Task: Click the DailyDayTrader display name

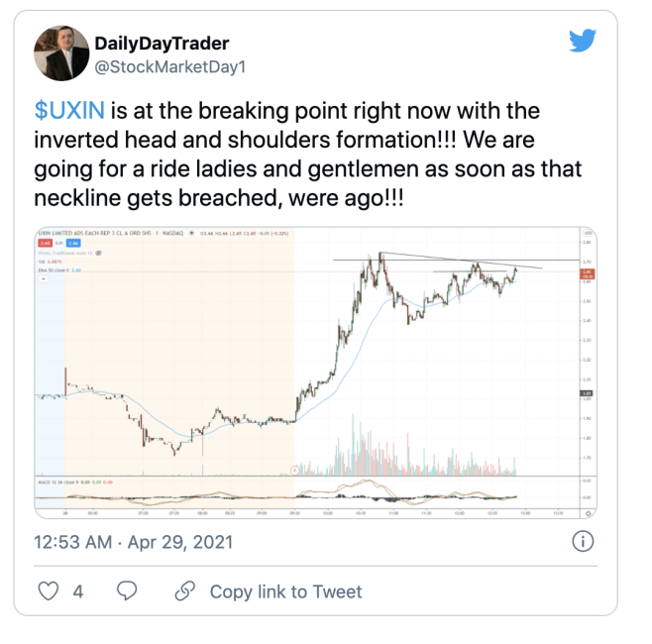Action: pos(162,44)
